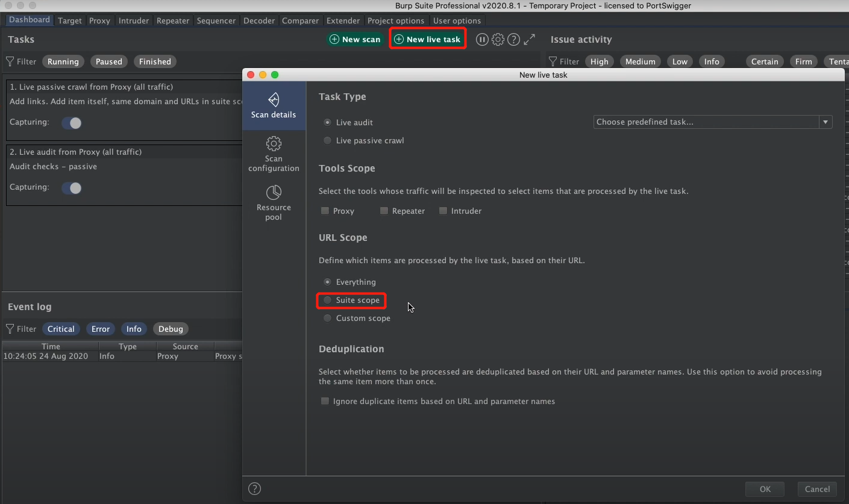Select the Custom scope radio option

[x=327, y=318]
